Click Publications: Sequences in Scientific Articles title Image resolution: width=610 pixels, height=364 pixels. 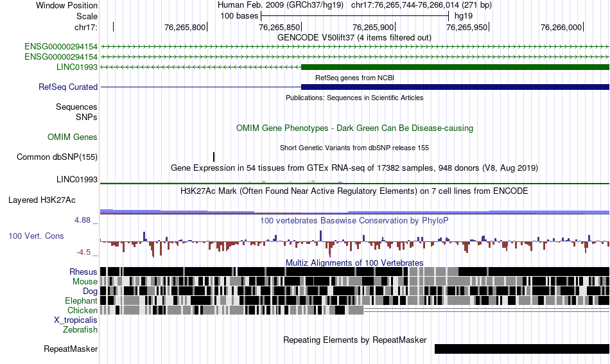coord(354,98)
